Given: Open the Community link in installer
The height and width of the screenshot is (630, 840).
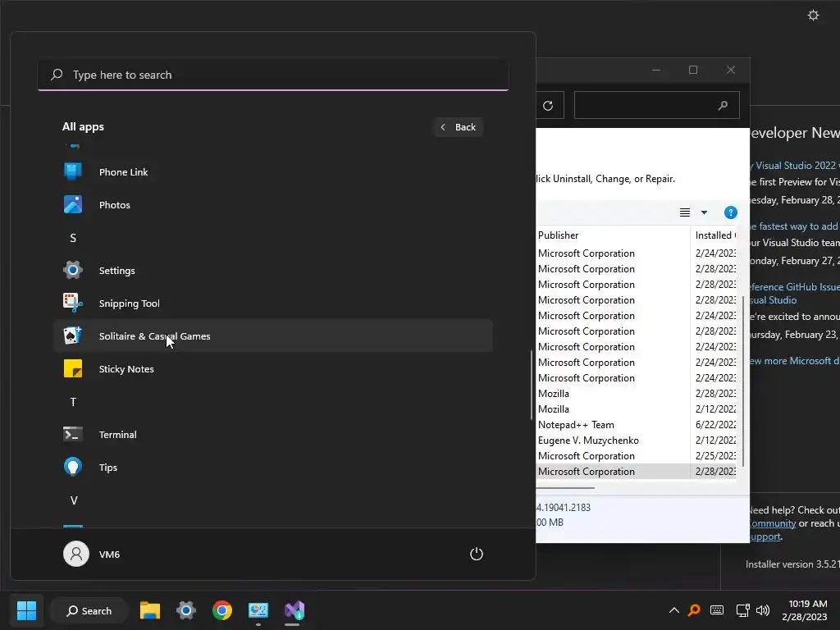Looking at the screenshot, I should point(772,523).
